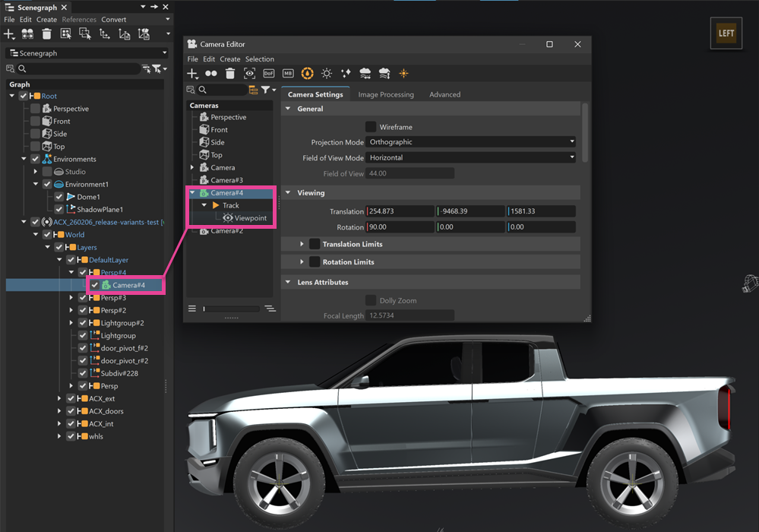Click the trash delete icon in Scenegraph toolbar

pos(46,34)
